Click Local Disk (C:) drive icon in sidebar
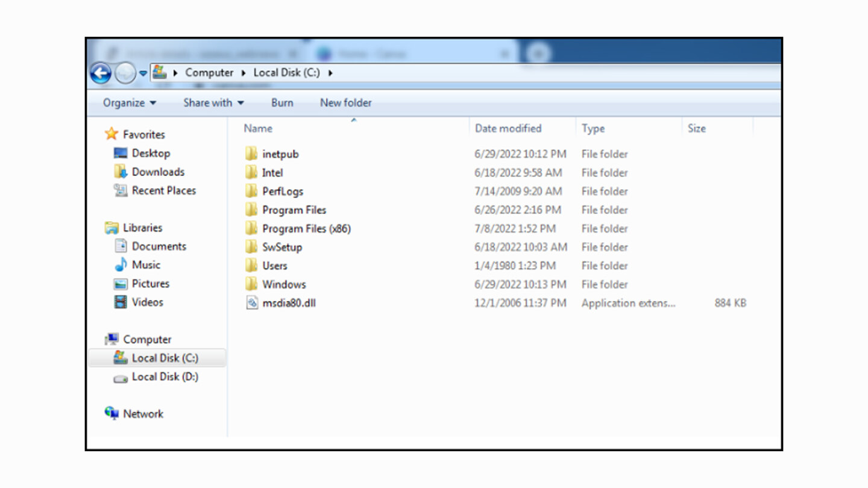The height and width of the screenshot is (488, 868). [x=121, y=358]
